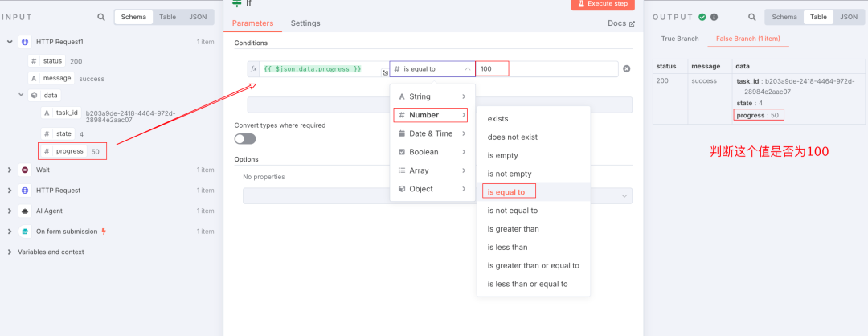Select 'does not exist' operator
Image resolution: width=868 pixels, height=336 pixels.
pyautogui.click(x=534, y=137)
